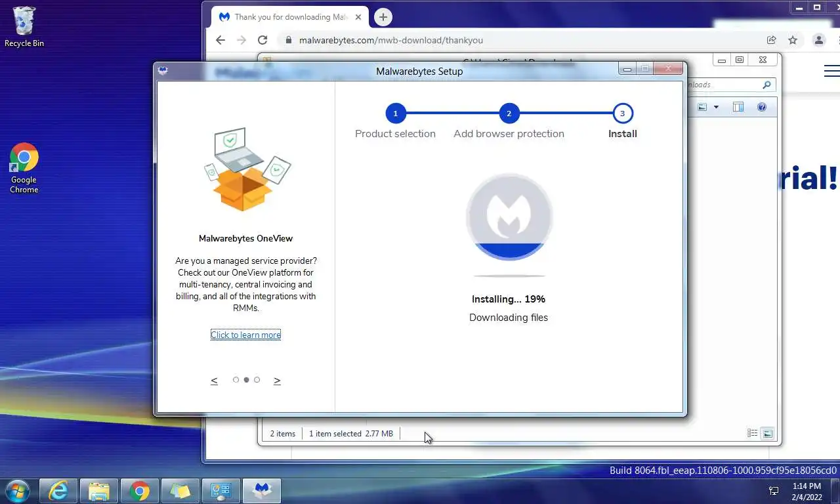Change Explorer view icon in toolbar
This screenshot has width=840, height=504.
(x=702, y=107)
